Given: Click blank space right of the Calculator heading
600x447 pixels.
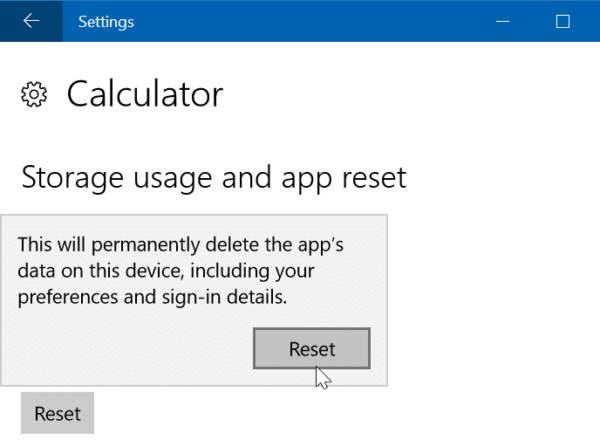Looking at the screenshot, I should (x=400, y=95).
